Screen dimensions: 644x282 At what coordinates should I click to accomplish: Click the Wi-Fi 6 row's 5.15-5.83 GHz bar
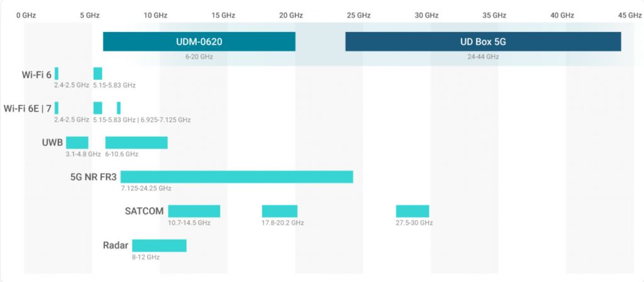[97, 74]
